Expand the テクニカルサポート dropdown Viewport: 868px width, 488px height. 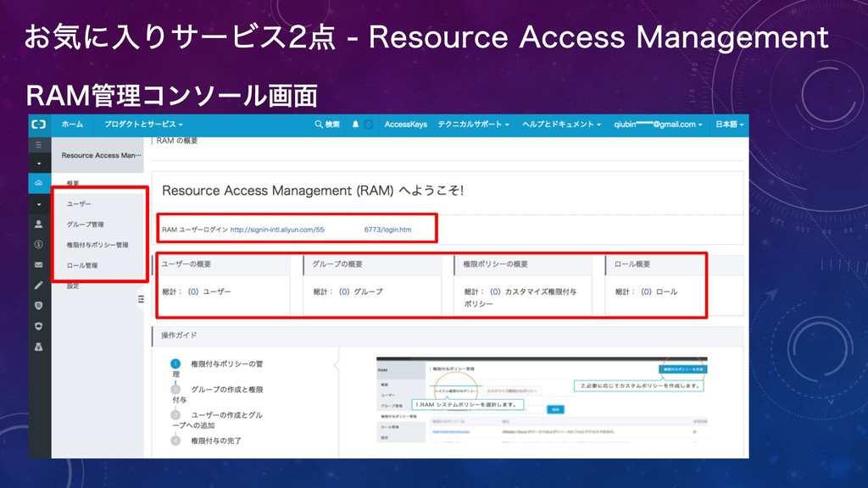473,125
